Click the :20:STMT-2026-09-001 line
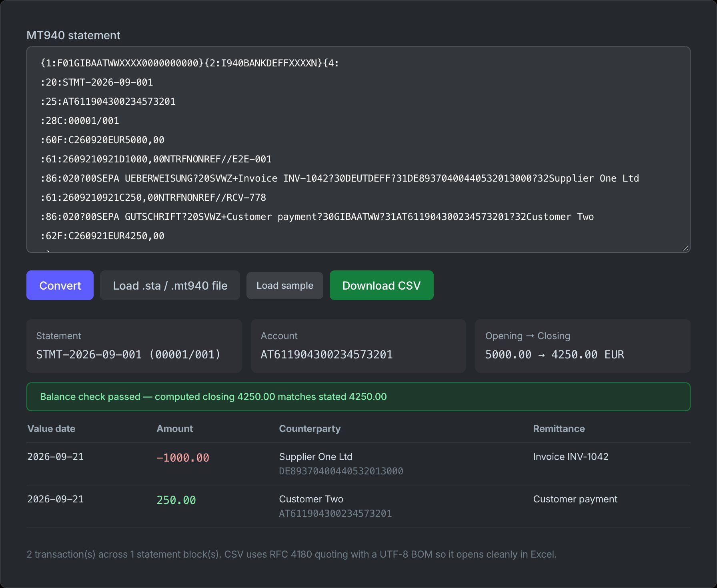717x588 pixels. point(97,82)
